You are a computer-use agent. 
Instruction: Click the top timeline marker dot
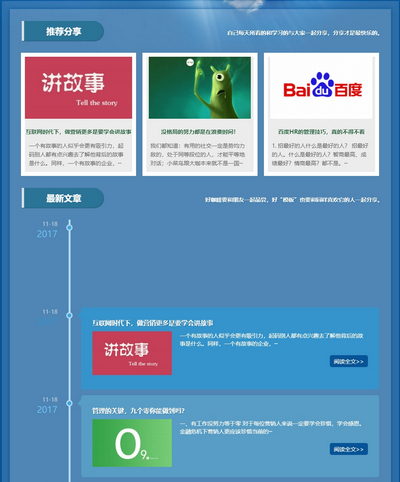tap(69, 228)
